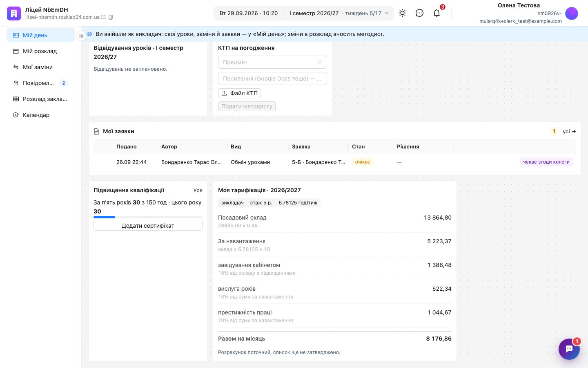The width and height of the screenshot is (588, 368).
Task: Open the floating support chat bubble
Action: click(x=569, y=349)
